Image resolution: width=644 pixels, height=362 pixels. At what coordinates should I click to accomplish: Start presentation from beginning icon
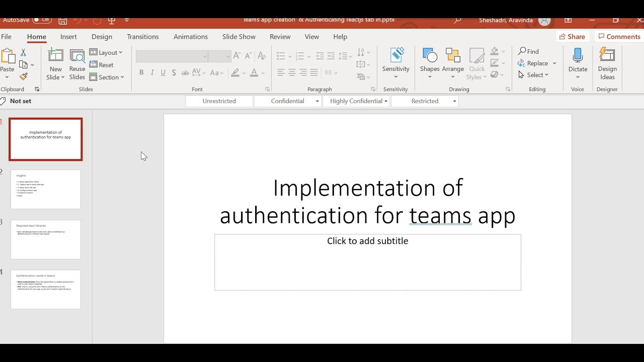pyautogui.click(x=111, y=21)
